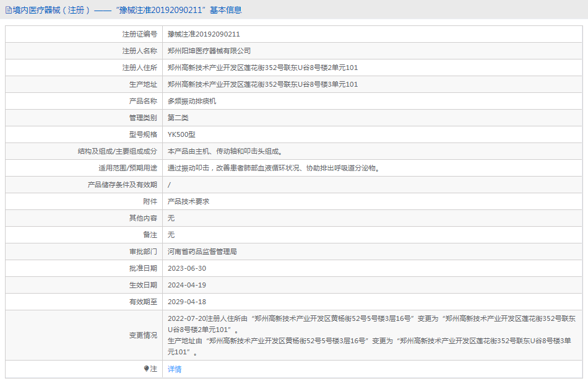
Task: Select product name 多频振动排痰机
Action: tap(192, 101)
